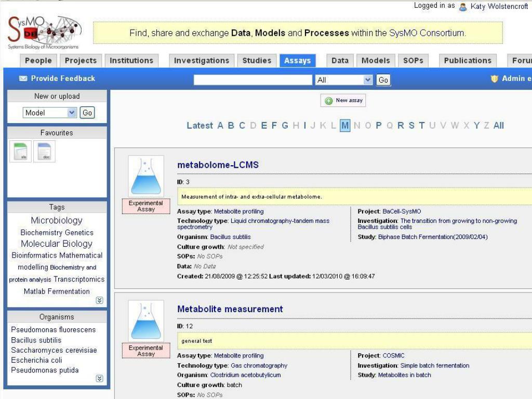Open the metabolome-LCMS assay title link
The height and width of the screenshot is (399, 532).
point(218,165)
